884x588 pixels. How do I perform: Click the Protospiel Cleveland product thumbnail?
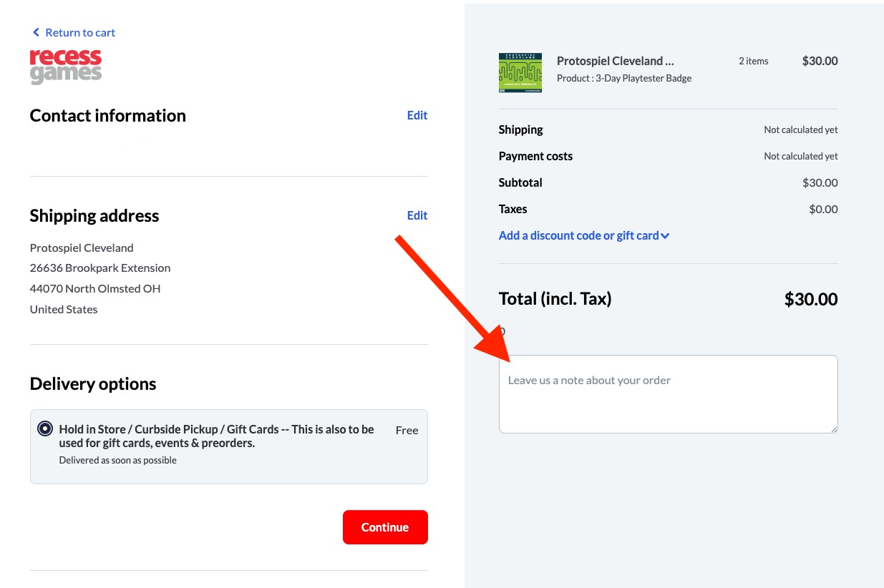(x=520, y=72)
